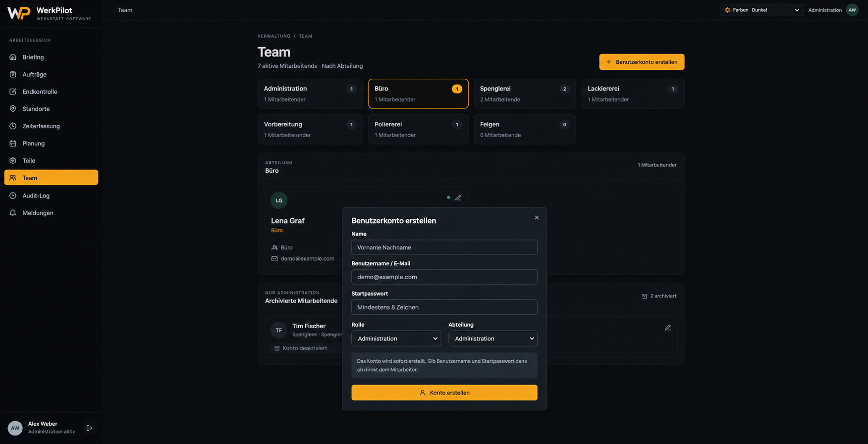
Task: Select the Spenglerei department card
Action: click(525, 94)
